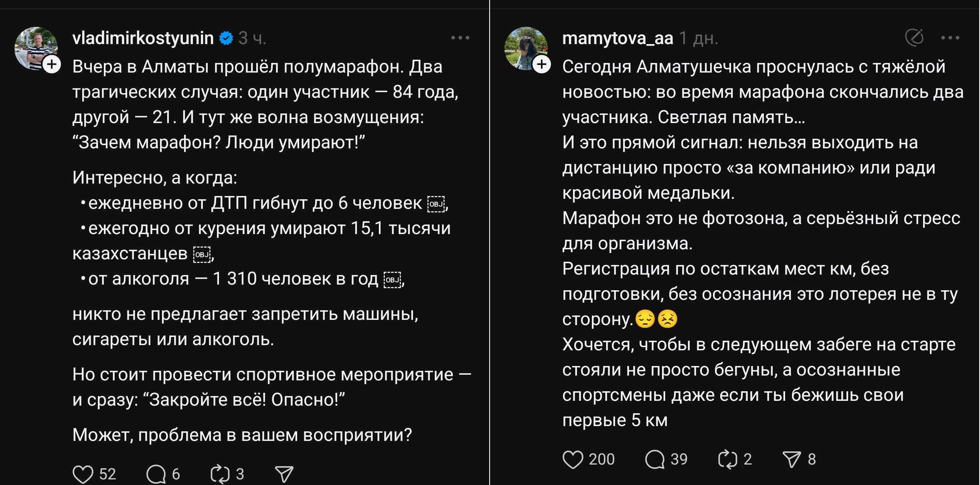Share the vladimirkostyunin post via send icon
Screen dimensions: 980x485
click(284, 474)
